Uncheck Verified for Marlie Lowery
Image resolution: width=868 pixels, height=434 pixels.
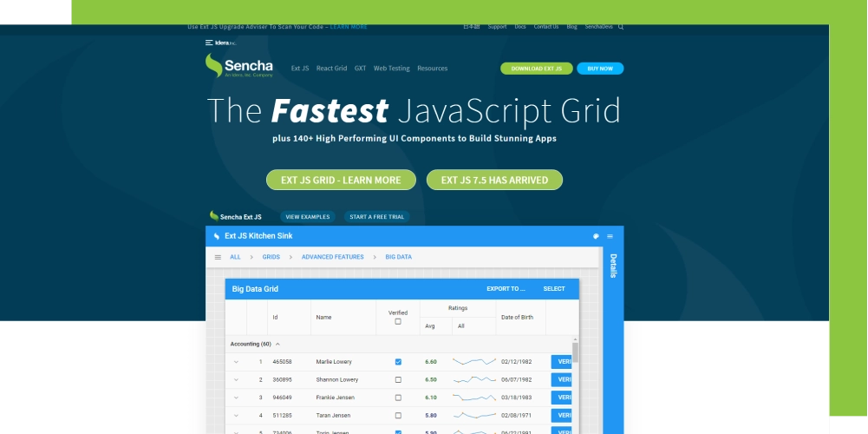pyautogui.click(x=398, y=361)
